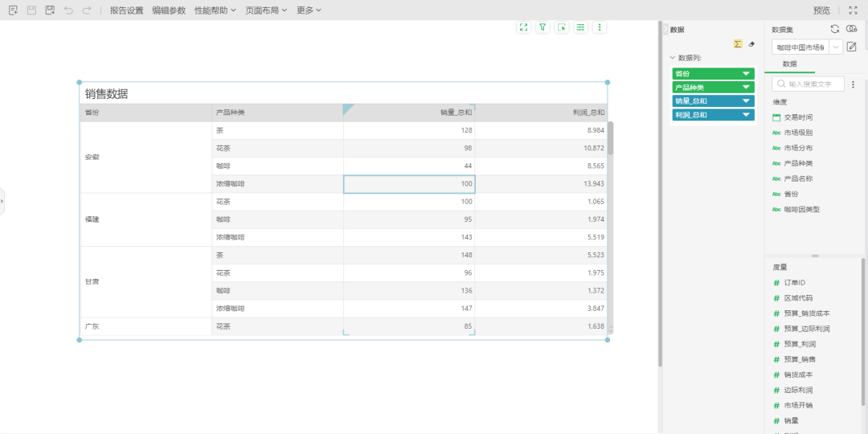Collapse the 数据列 section
This screenshot has width=868, height=434.
click(x=673, y=58)
